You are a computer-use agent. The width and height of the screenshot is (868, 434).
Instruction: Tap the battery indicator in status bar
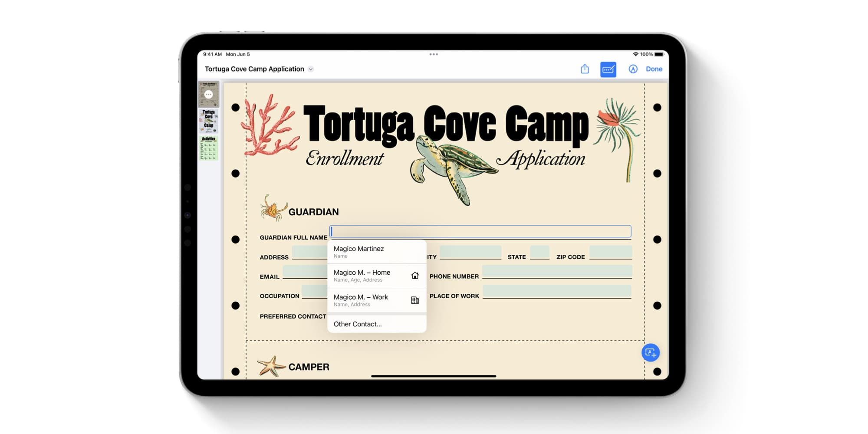(x=659, y=54)
